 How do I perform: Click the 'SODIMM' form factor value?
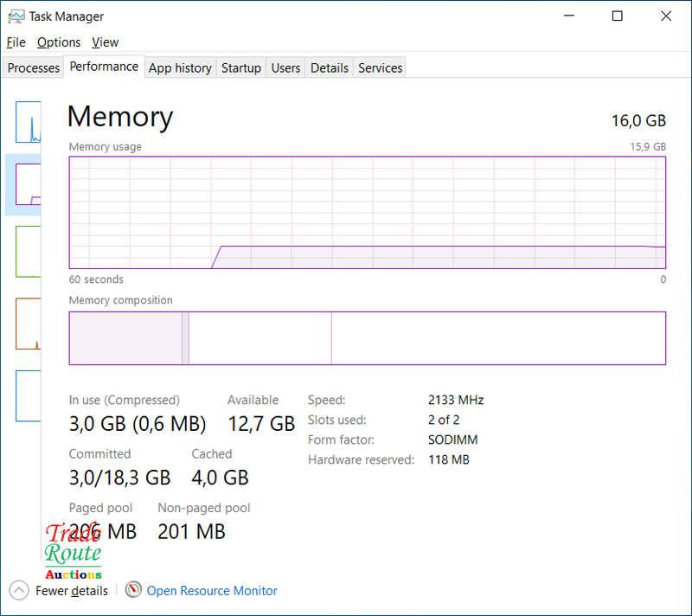coord(452,440)
